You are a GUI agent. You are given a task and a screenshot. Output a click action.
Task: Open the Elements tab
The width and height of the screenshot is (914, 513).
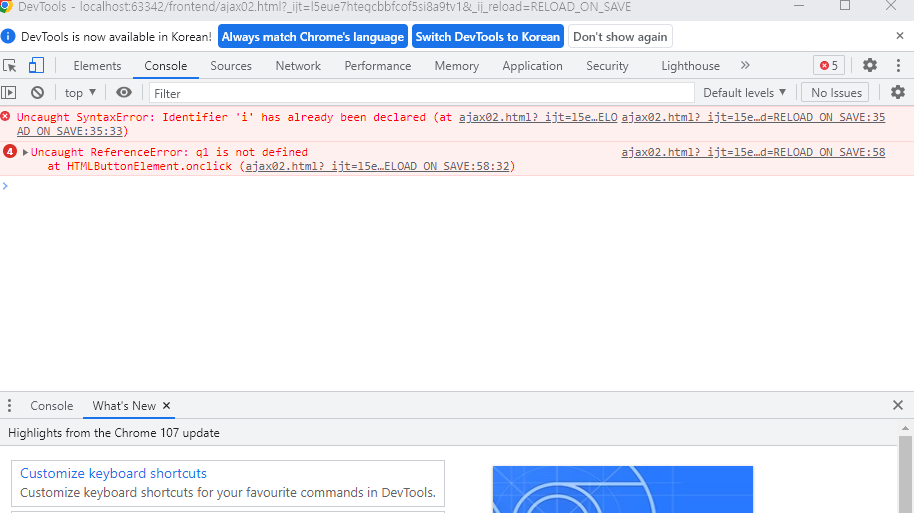pos(97,66)
